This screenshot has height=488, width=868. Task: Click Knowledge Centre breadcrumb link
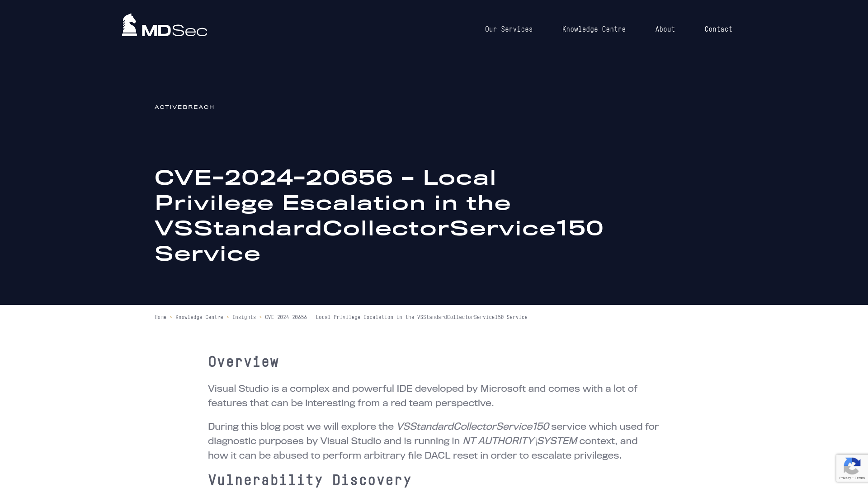[x=199, y=317]
